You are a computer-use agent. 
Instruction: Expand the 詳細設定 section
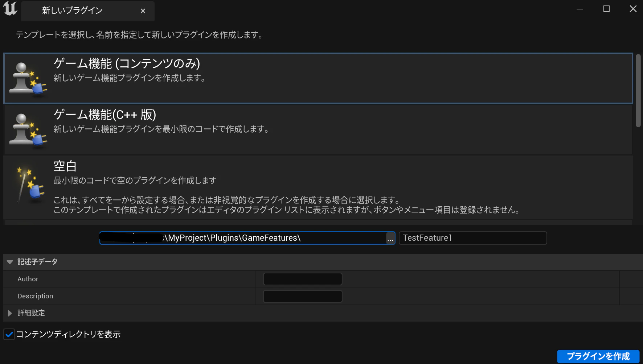(x=10, y=313)
